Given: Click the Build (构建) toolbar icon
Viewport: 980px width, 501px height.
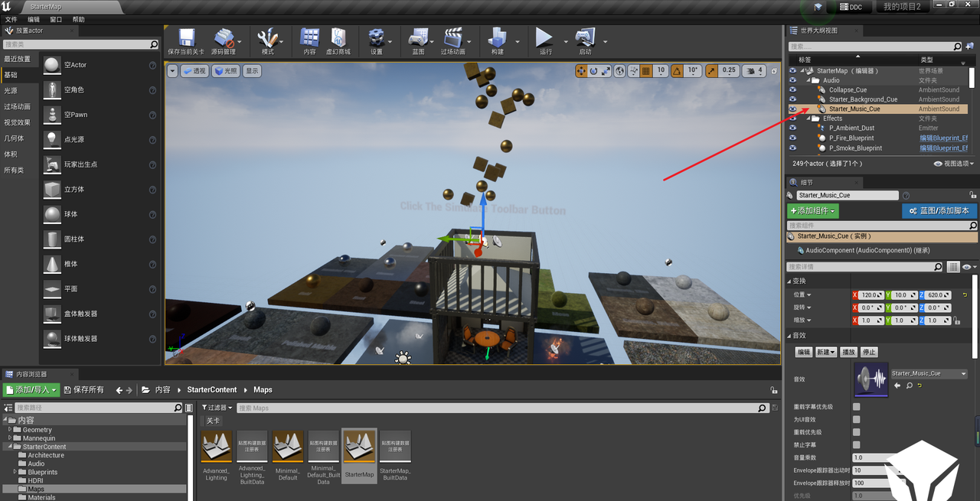Looking at the screenshot, I should click(x=498, y=40).
